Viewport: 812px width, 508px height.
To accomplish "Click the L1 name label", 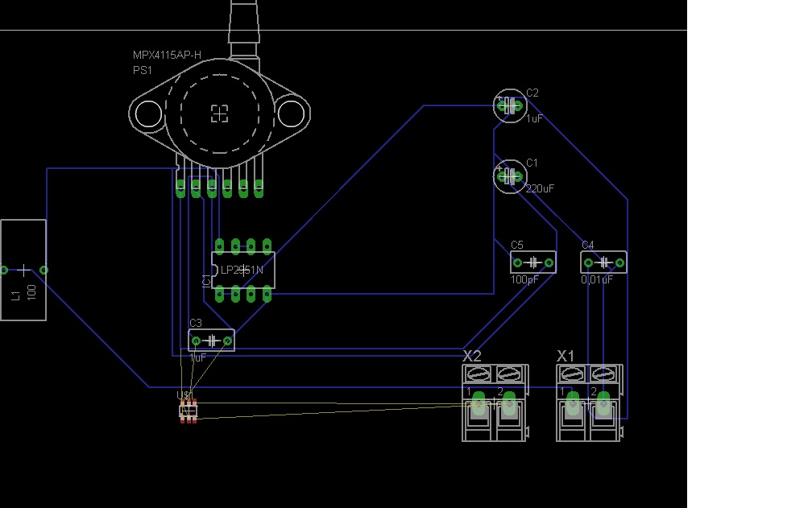I will click(15, 295).
